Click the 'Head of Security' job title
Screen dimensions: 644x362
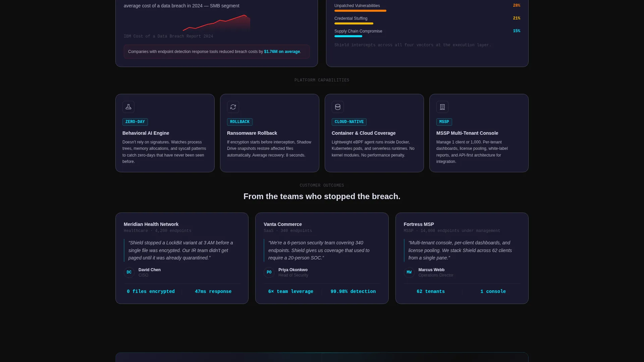click(293, 276)
